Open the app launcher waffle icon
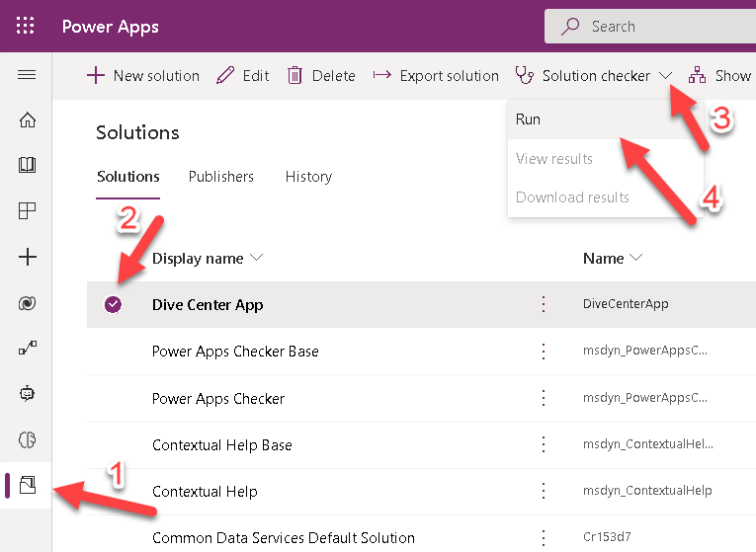The width and height of the screenshot is (756, 552). pyautogui.click(x=25, y=26)
